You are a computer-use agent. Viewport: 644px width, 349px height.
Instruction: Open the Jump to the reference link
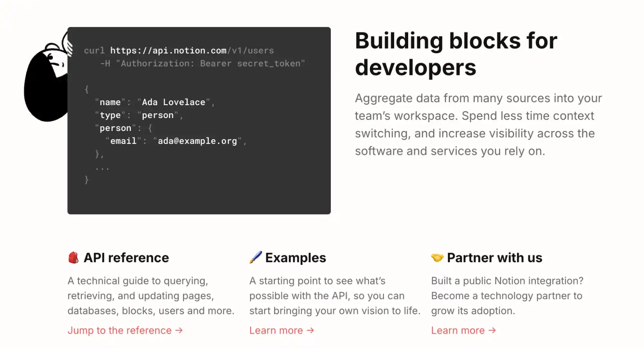[119, 330]
